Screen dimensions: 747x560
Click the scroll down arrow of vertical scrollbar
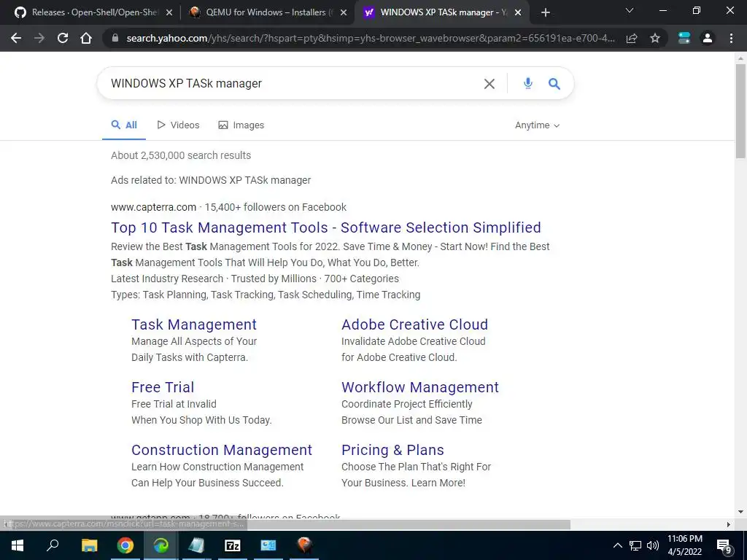[740, 512]
